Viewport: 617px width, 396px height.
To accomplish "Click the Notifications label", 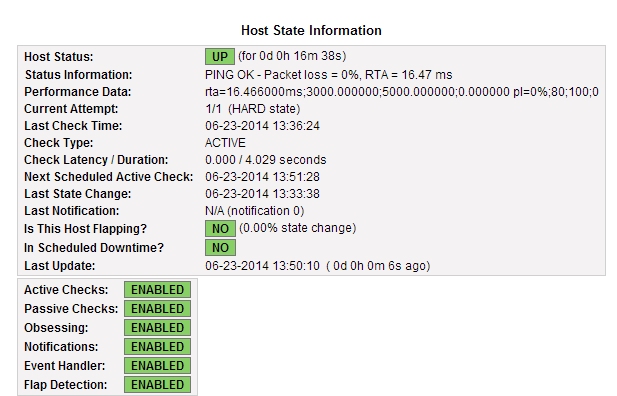I will pyautogui.click(x=61, y=347).
